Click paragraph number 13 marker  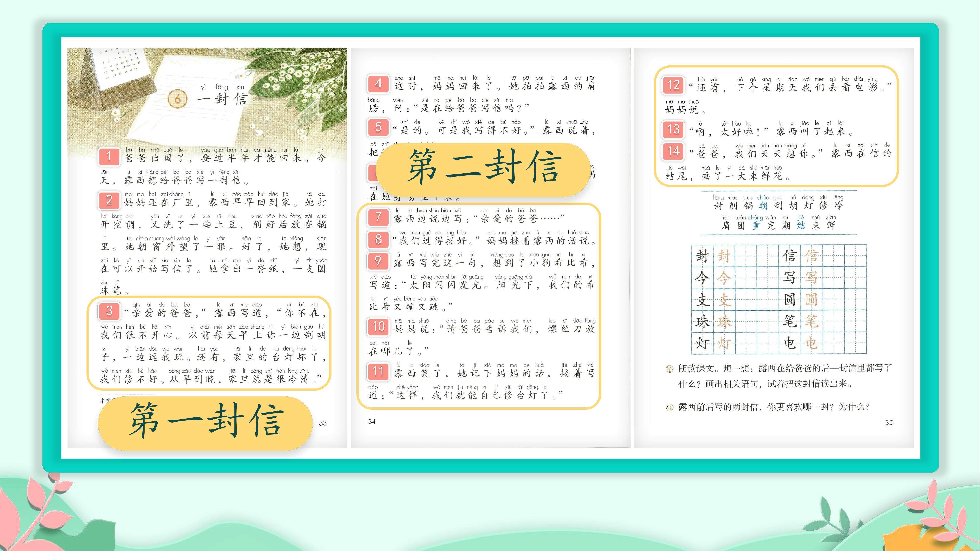point(673,130)
